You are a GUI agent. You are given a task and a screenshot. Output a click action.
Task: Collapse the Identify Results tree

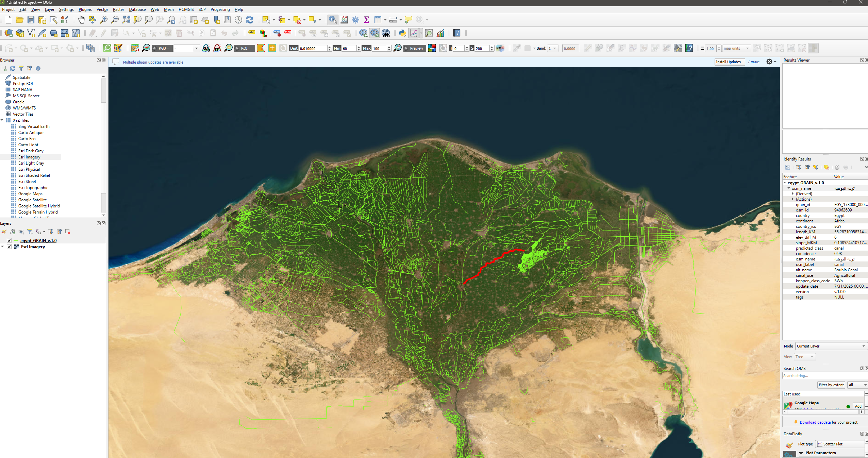point(807,167)
